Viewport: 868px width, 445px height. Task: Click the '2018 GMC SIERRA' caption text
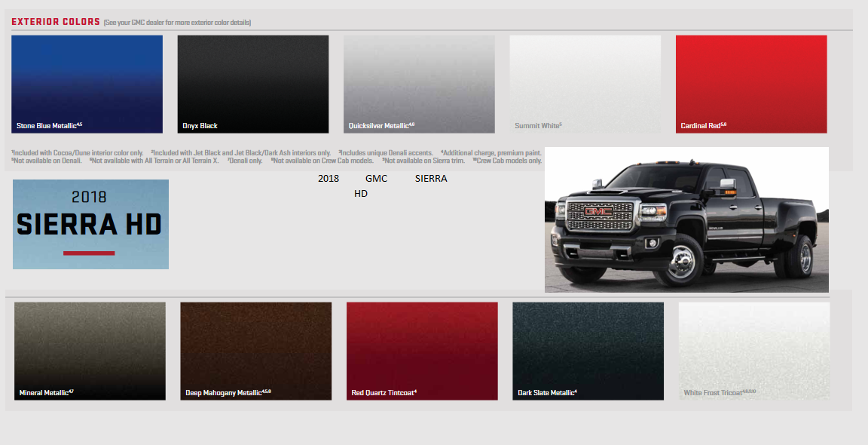point(383,179)
